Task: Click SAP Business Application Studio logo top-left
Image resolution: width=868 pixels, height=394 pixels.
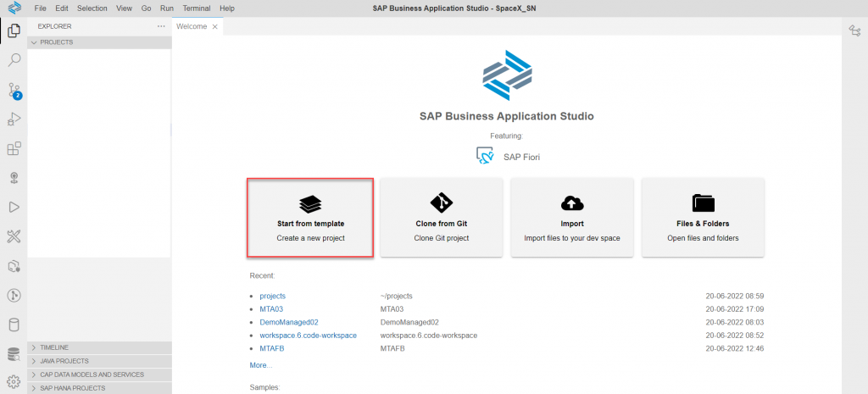Action: click(x=14, y=8)
